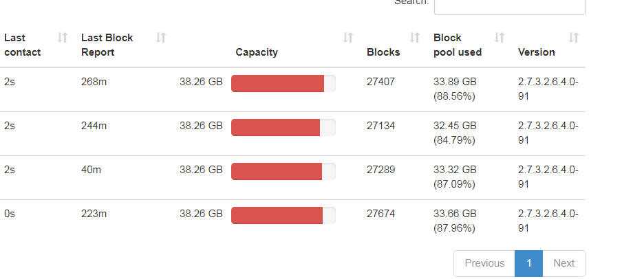This screenshot has height=279, width=644.
Task: Click sort icon for Last Block Report column
Action: [161, 37]
